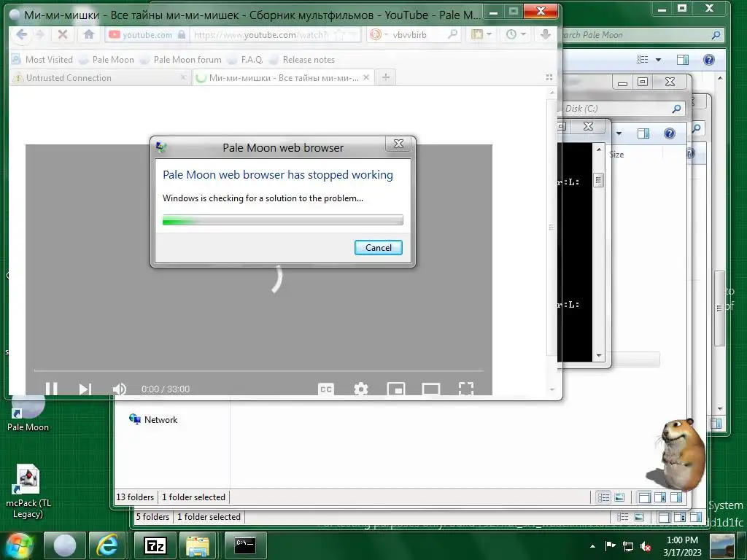This screenshot has height=560, width=747.
Task: Switch to Windows Explorer in the taskbar
Action: pos(198,545)
